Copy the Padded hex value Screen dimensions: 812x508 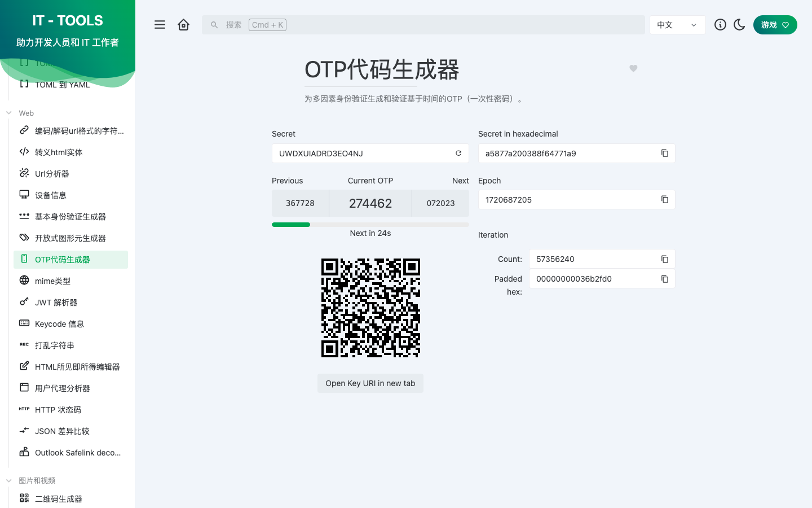coord(665,279)
